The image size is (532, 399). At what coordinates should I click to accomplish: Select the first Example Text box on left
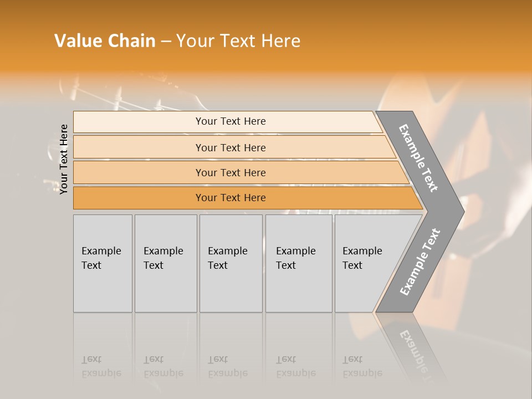[103, 263]
